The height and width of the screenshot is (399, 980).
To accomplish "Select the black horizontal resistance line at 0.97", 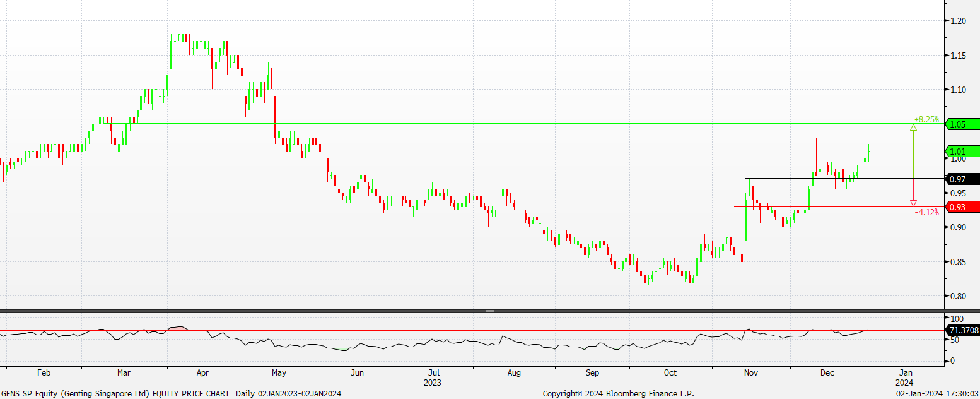I will click(x=844, y=179).
